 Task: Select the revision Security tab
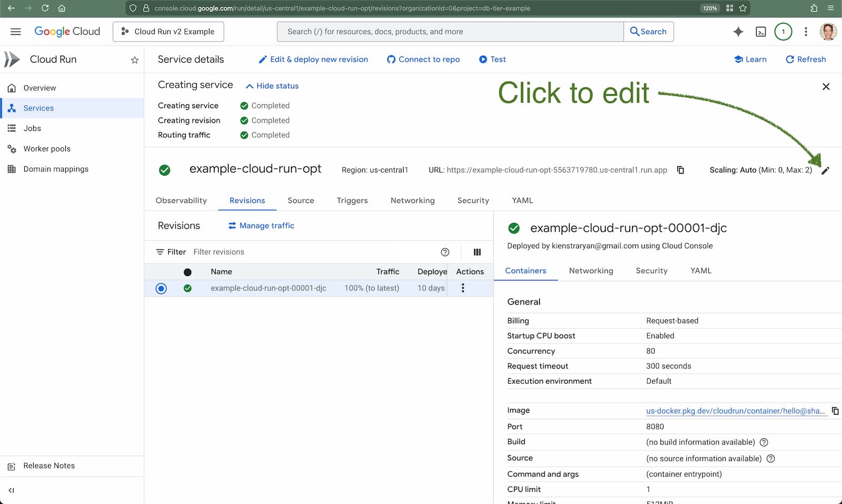651,270
